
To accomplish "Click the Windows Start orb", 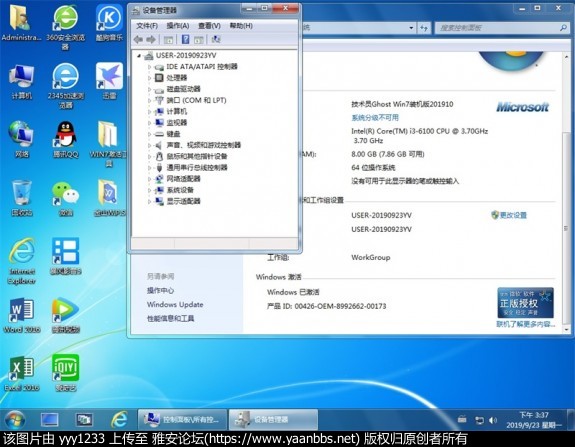I will 15,420.
